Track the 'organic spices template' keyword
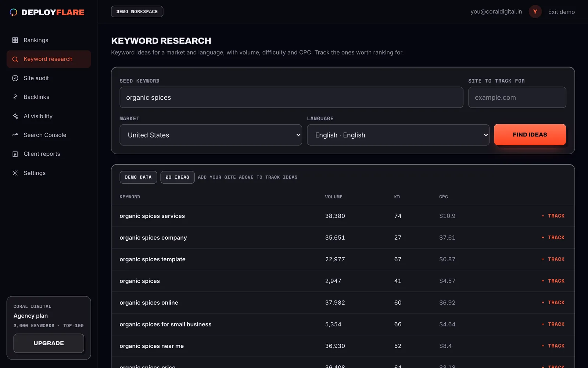This screenshot has height=368, width=588. [553, 259]
